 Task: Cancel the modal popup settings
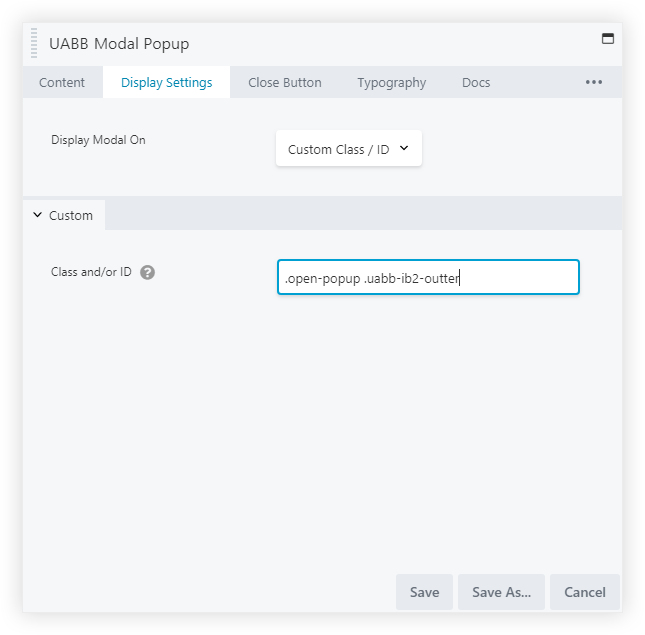click(585, 592)
